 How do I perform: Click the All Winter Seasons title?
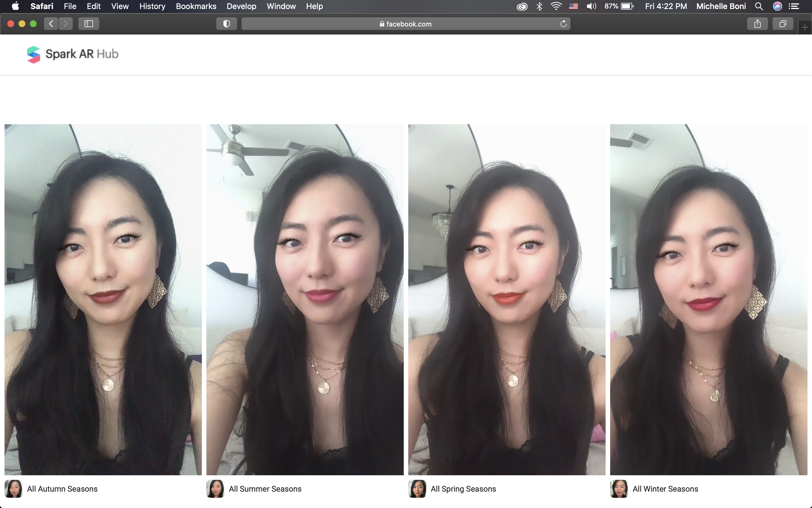click(x=665, y=489)
